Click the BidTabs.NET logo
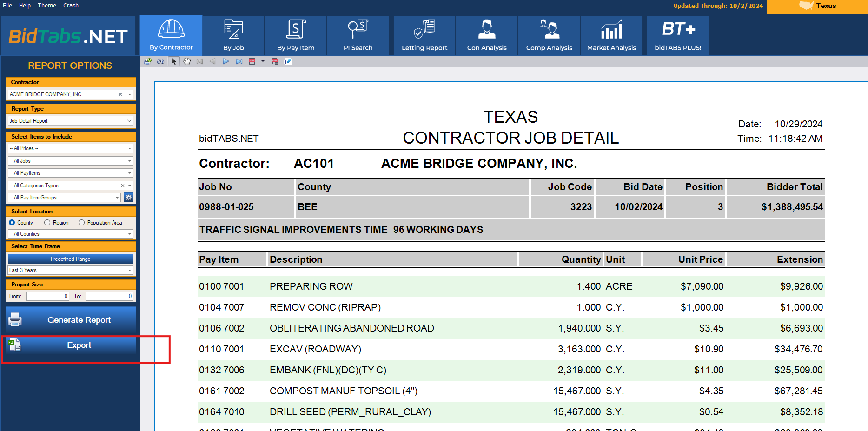Screen dimensions: 868x431 tap(68, 36)
